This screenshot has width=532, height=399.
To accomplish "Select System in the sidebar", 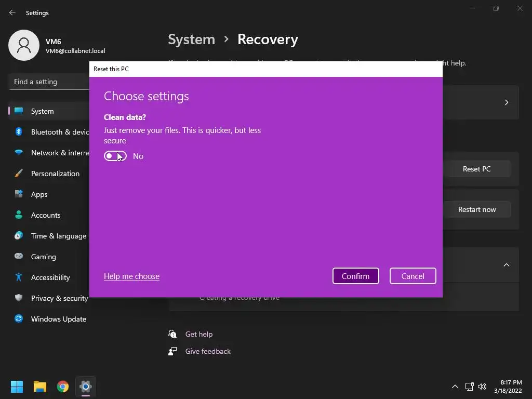I will point(49,111).
